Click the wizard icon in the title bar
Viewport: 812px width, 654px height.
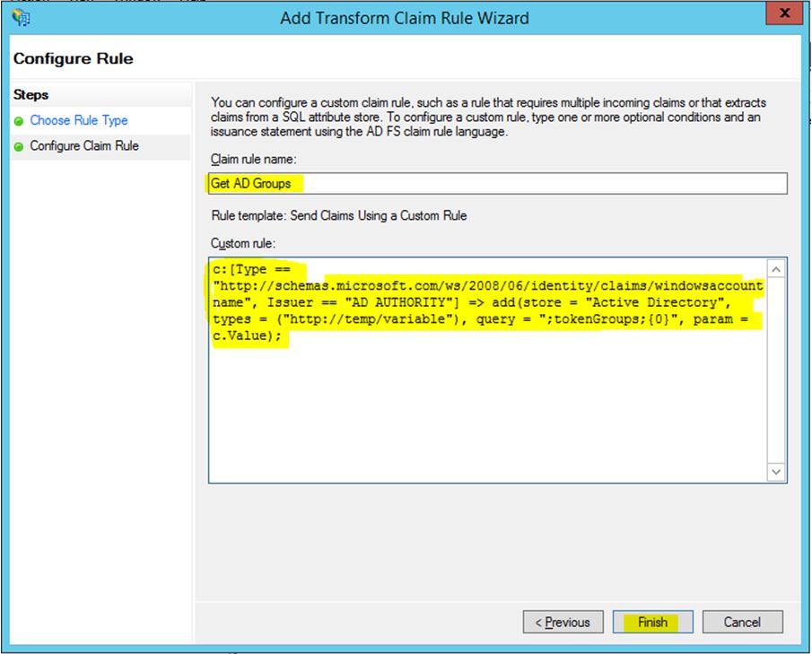[x=21, y=17]
